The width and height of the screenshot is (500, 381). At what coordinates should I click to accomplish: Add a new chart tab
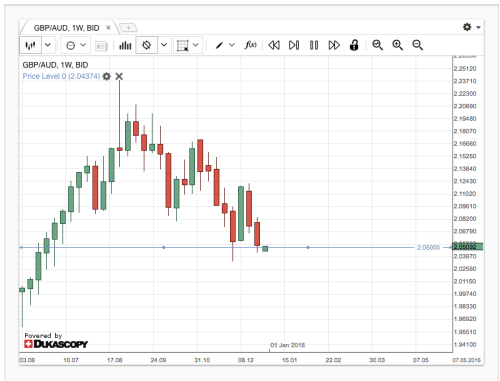128,28
